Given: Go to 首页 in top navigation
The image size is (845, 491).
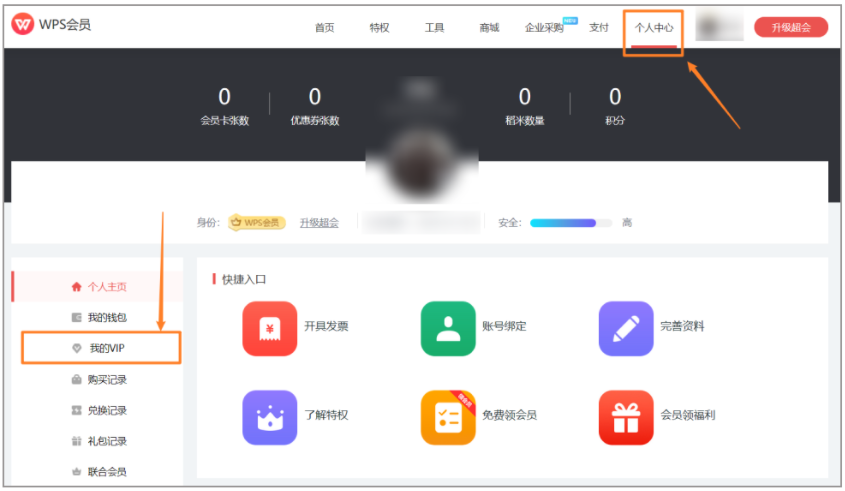Looking at the screenshot, I should click(x=324, y=27).
